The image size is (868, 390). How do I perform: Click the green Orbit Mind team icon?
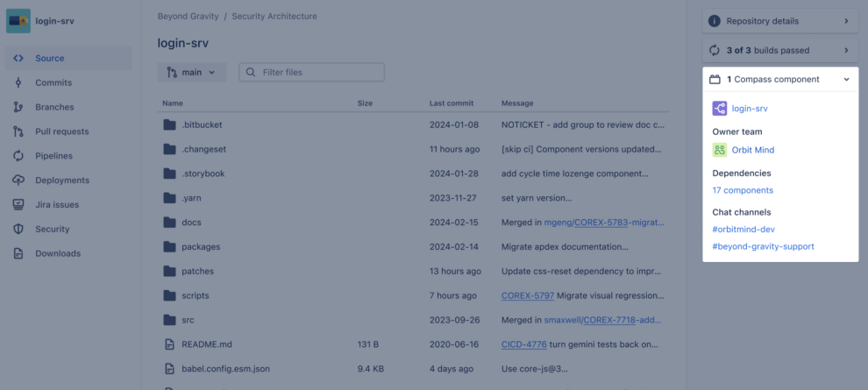[720, 150]
